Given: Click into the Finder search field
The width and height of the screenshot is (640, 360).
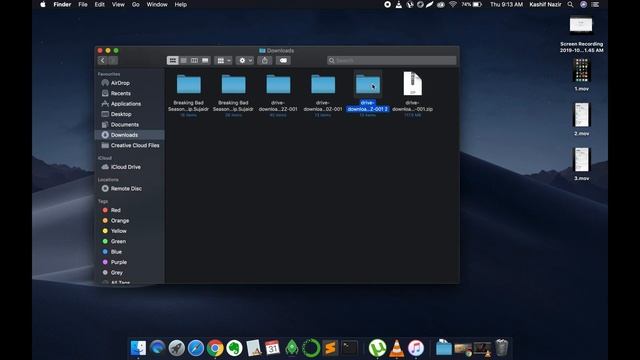Looking at the screenshot, I should [391, 60].
